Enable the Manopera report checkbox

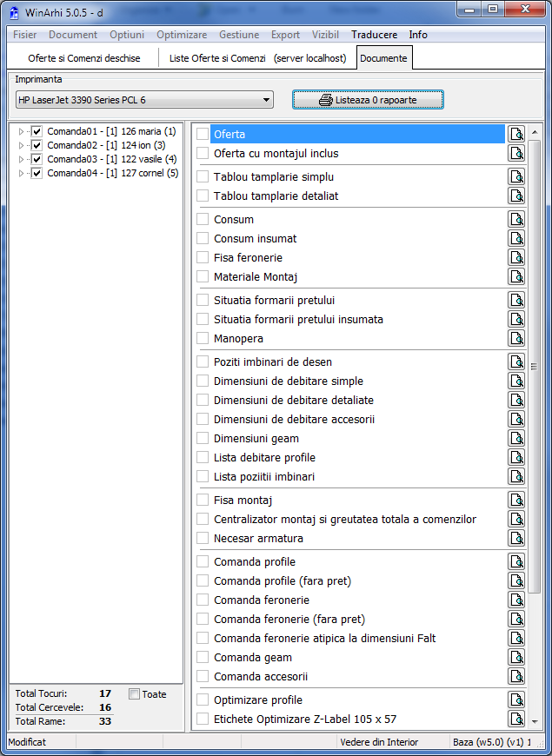[203, 339]
